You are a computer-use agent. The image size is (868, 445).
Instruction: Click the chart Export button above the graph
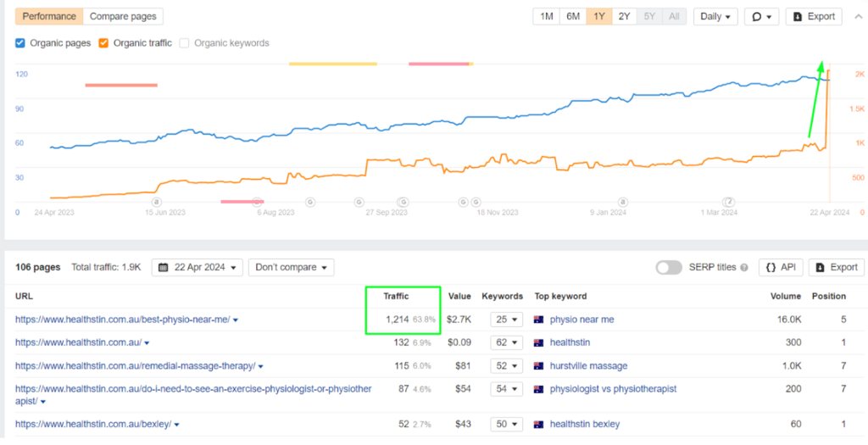click(x=813, y=16)
